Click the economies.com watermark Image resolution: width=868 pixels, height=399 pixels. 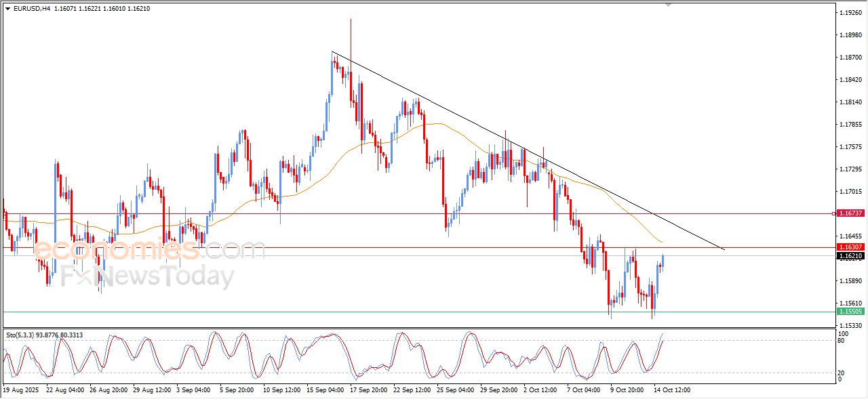[149, 249]
